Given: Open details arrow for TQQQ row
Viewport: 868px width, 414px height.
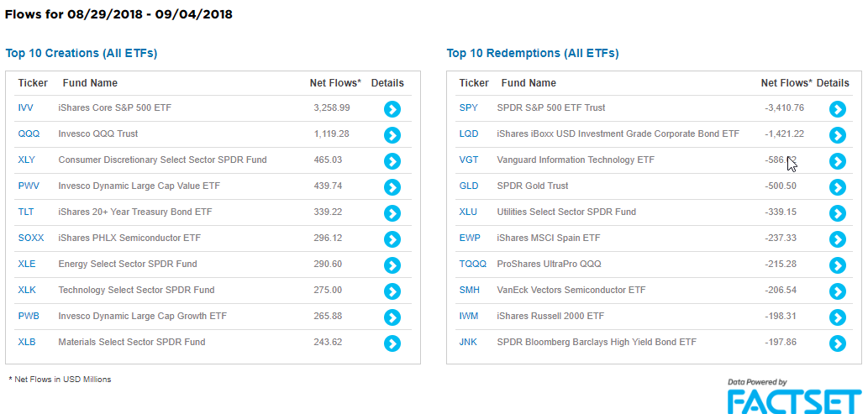Looking at the screenshot, I should [838, 265].
